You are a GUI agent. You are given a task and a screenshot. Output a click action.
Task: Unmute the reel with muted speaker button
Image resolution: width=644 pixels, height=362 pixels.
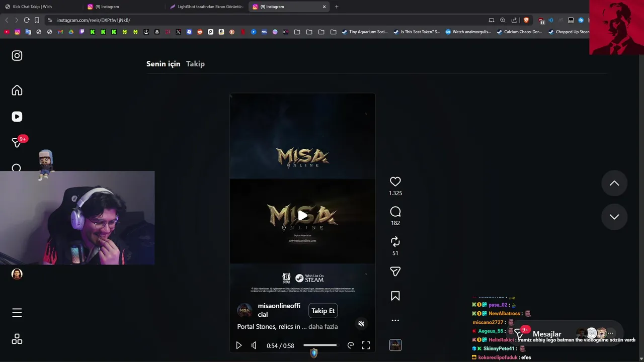click(361, 324)
